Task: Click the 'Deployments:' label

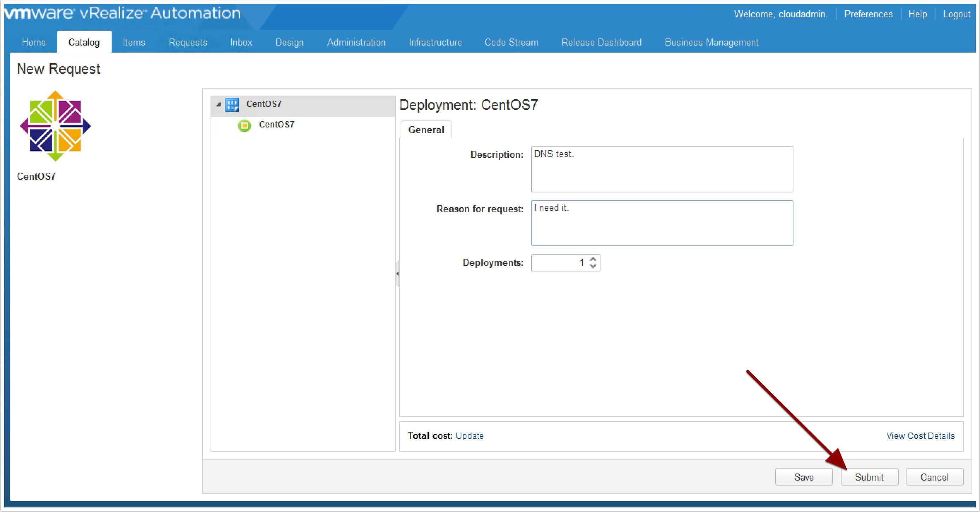Action: [493, 263]
